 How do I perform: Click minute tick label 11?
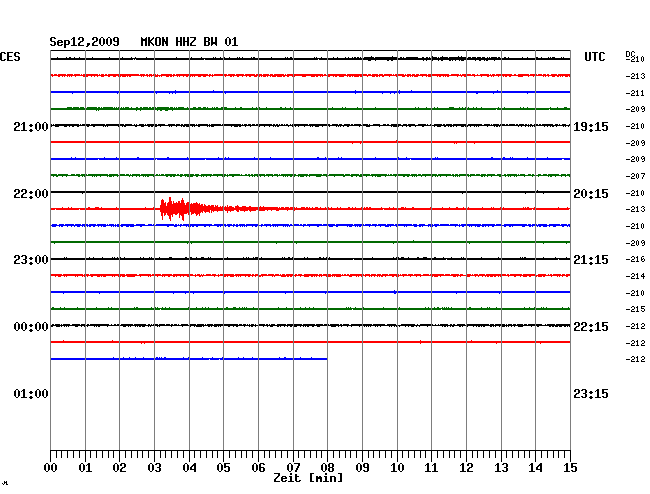coord(431,467)
